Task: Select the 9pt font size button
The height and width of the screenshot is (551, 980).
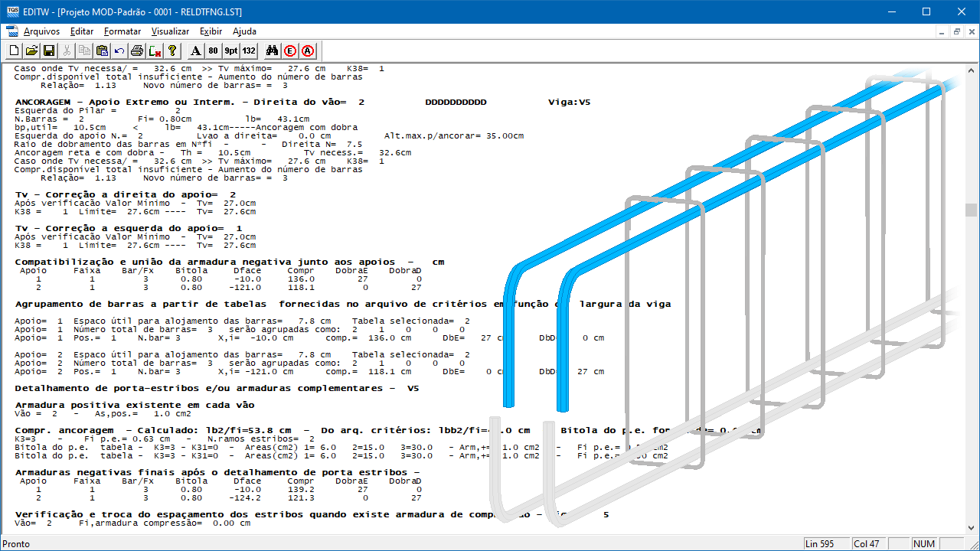Action: (x=231, y=51)
